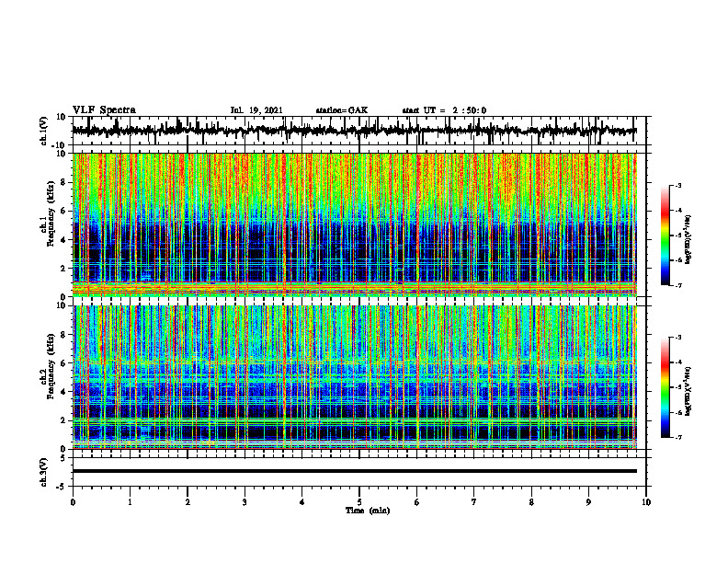
Task: Click the ch.1 colorbar 'log(PSD)(V²/Hz)' label
Action: tap(688, 240)
